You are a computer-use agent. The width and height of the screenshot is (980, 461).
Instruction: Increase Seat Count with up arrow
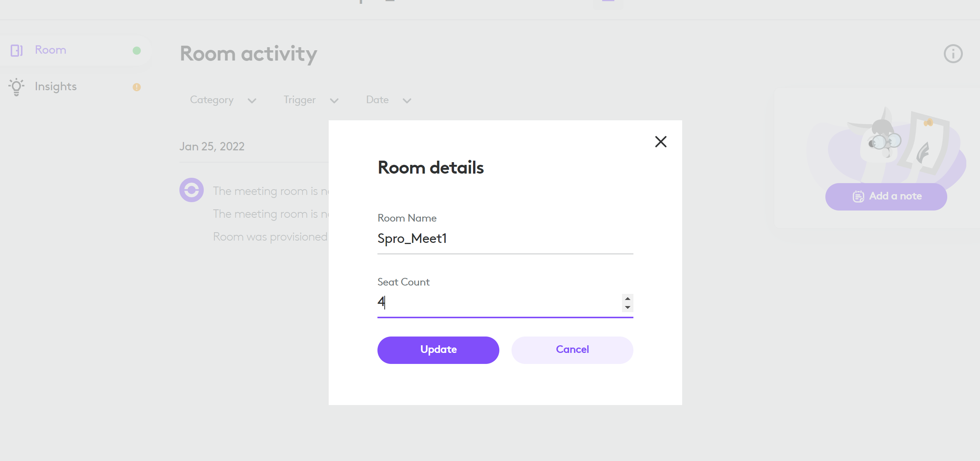coord(627,298)
